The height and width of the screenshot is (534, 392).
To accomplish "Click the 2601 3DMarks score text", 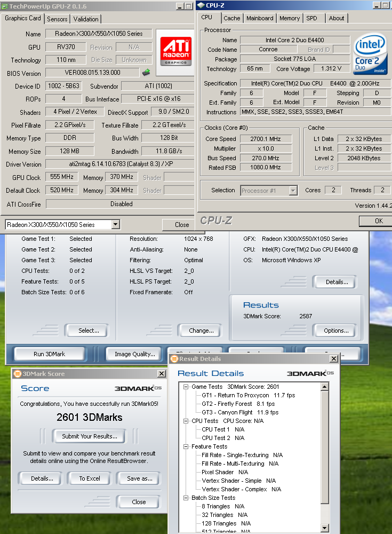I will tap(89, 417).
